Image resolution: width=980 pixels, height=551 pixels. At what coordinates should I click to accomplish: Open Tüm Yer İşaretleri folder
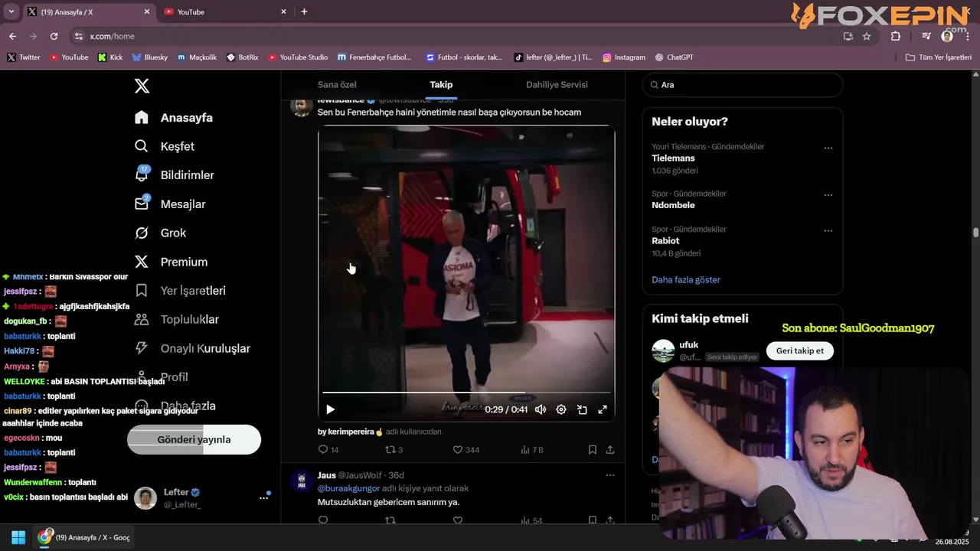pyautogui.click(x=939, y=57)
